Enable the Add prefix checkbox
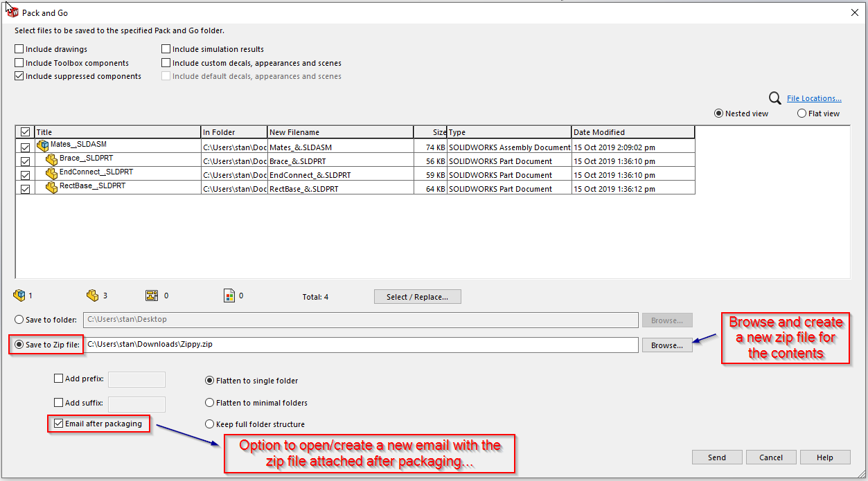The height and width of the screenshot is (481, 868). click(x=58, y=379)
